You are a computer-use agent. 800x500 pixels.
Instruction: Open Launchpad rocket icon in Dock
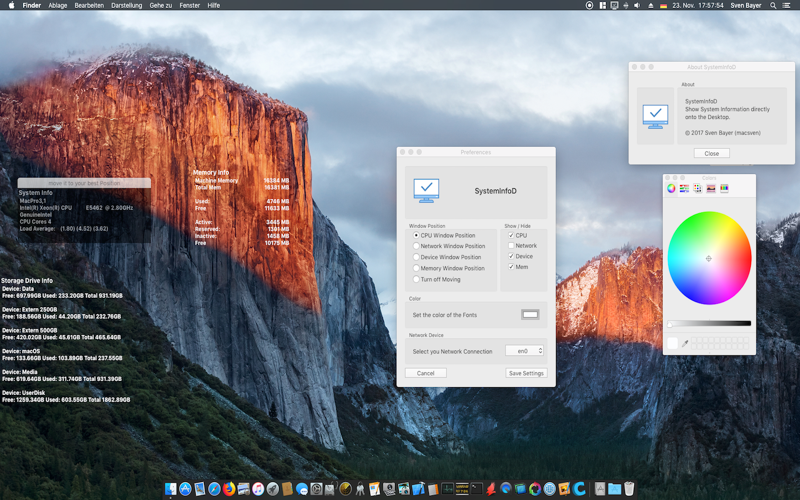[272, 489]
